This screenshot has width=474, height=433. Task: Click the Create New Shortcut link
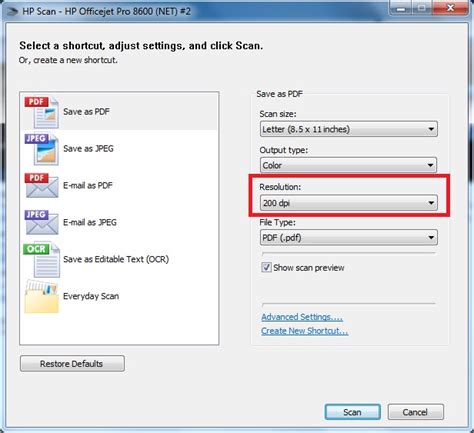(x=305, y=331)
